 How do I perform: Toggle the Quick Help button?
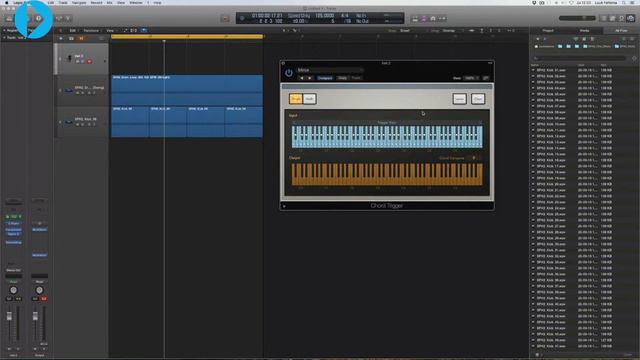click(x=38, y=18)
